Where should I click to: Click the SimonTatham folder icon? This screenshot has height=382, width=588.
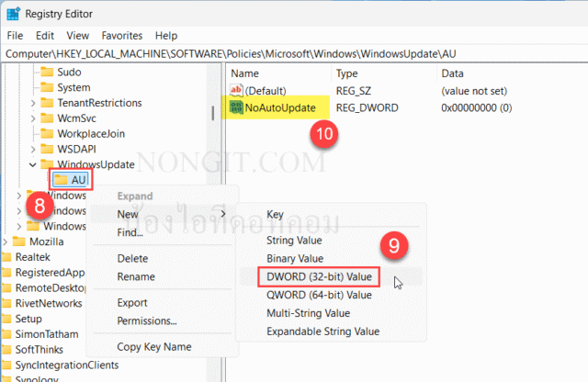pos(6,333)
